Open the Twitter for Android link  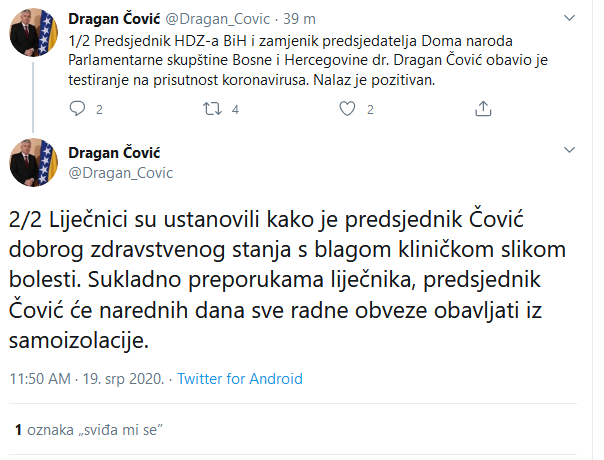click(240, 379)
